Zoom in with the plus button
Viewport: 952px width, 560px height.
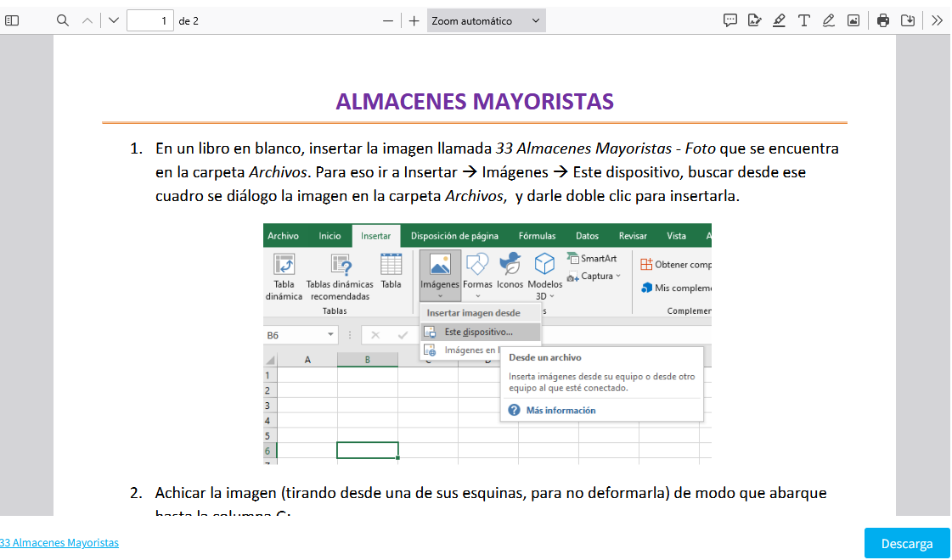coord(414,20)
